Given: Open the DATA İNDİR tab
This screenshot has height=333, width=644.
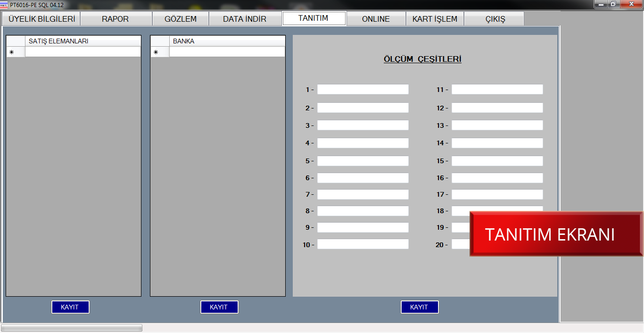Looking at the screenshot, I should [x=245, y=19].
